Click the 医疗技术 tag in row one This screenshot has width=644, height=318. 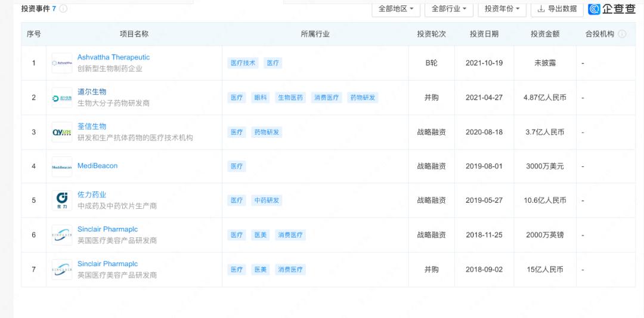pyautogui.click(x=243, y=63)
